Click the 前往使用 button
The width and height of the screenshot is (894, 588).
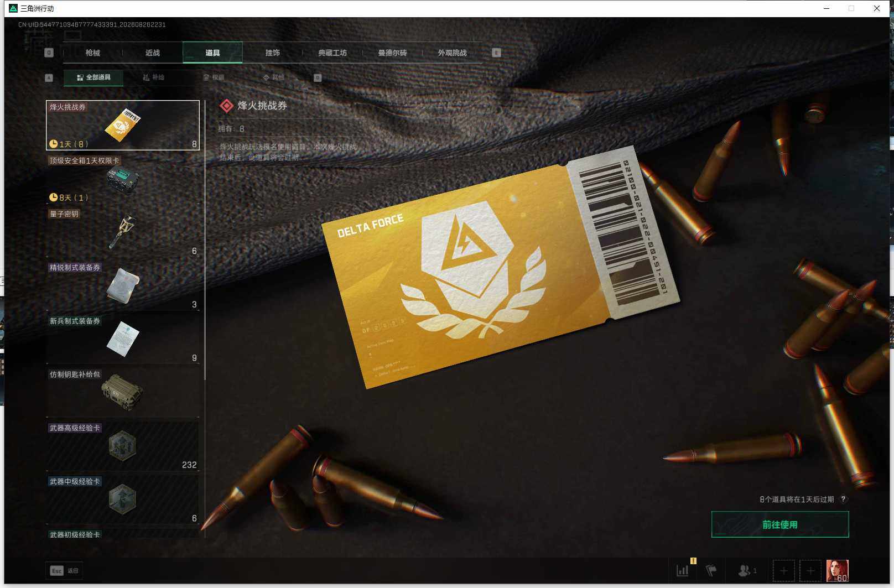tap(780, 524)
